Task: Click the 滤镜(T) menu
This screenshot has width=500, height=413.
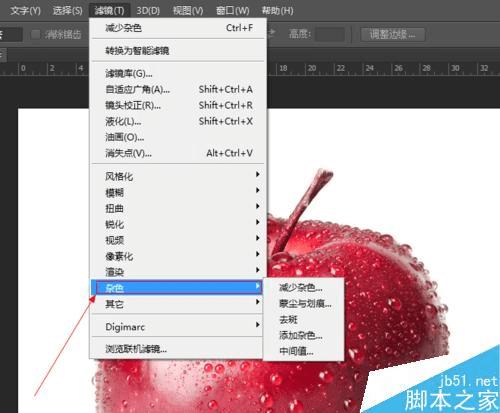Action: coord(109,11)
